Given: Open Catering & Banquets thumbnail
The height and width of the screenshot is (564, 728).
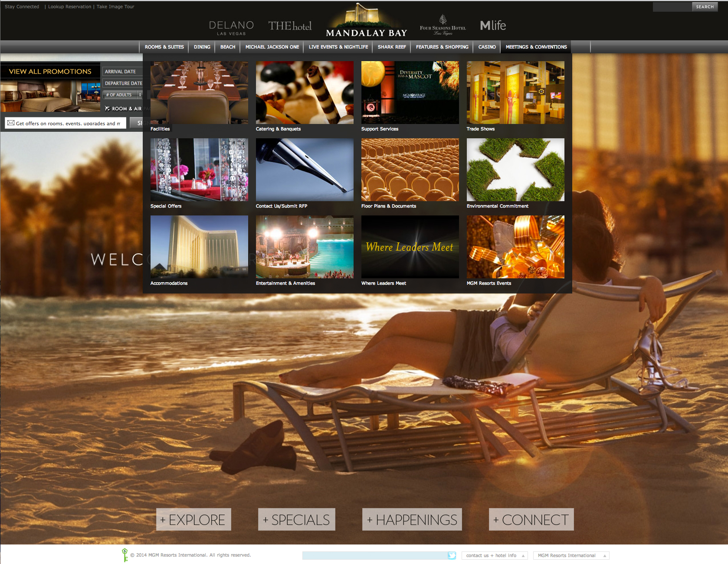Looking at the screenshot, I should coord(305,92).
